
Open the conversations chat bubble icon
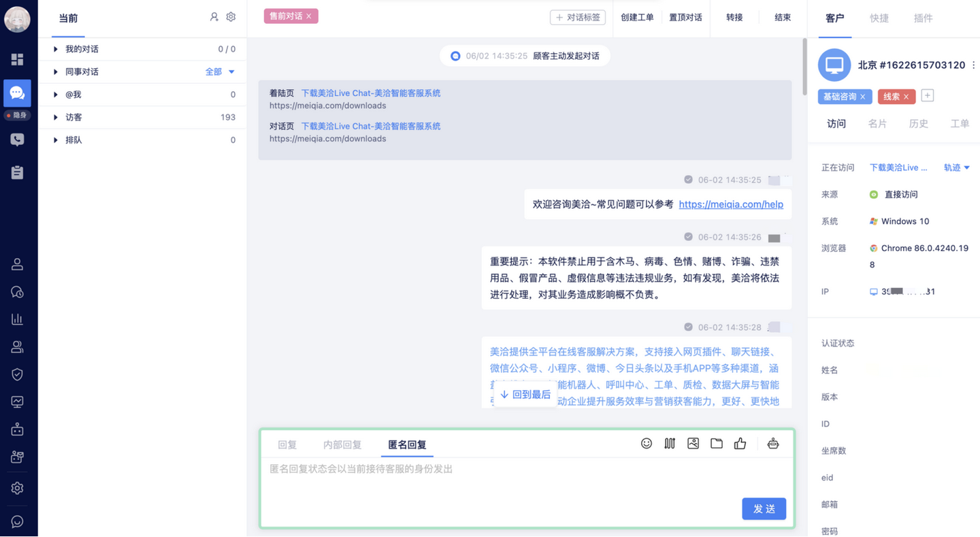(x=17, y=93)
